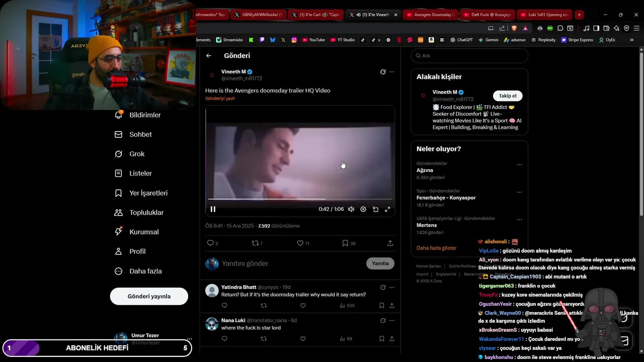
Task: Open Grok from the sidebar
Action: [x=129, y=154]
